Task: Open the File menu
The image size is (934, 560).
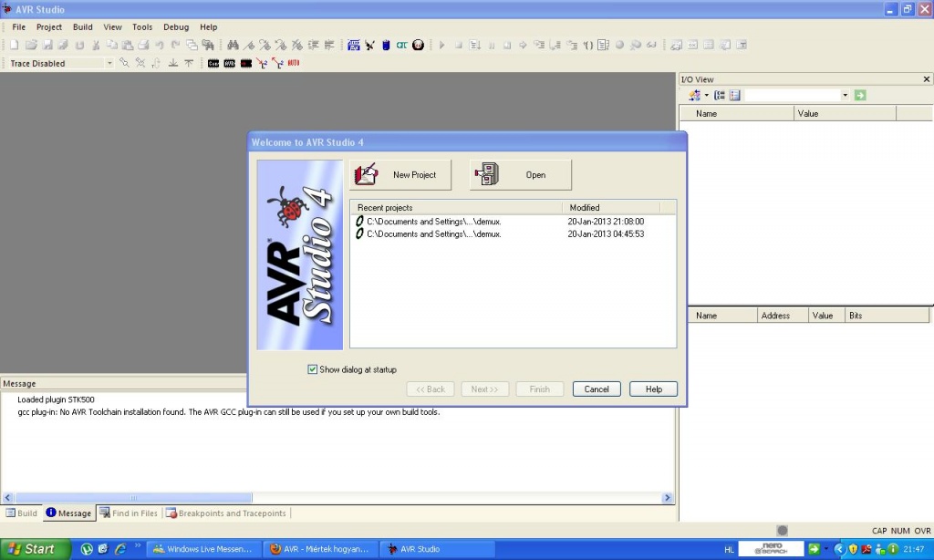Action: (x=19, y=26)
